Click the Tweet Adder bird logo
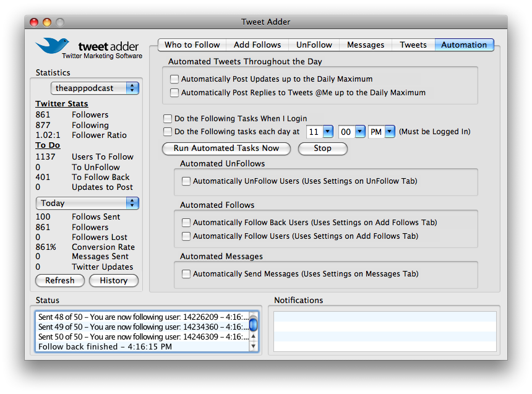532x394 pixels. pyautogui.click(x=53, y=46)
